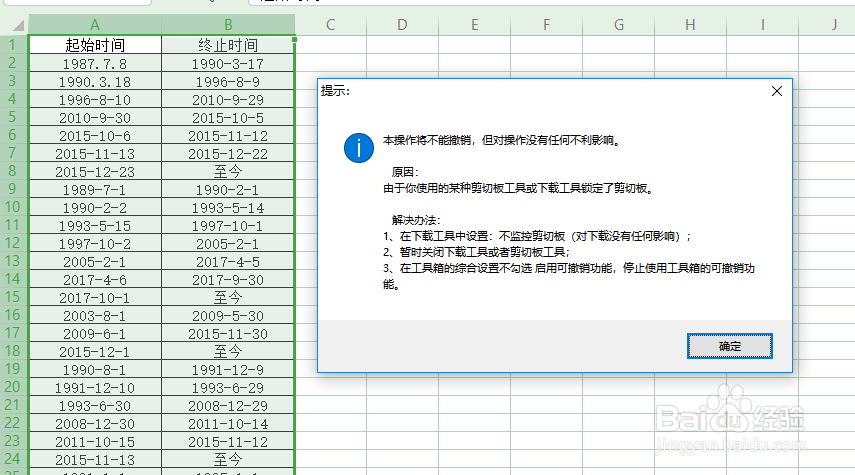This screenshot has height=475, width=855.
Task: Click the blue information icon in the dialog
Action: [x=359, y=148]
